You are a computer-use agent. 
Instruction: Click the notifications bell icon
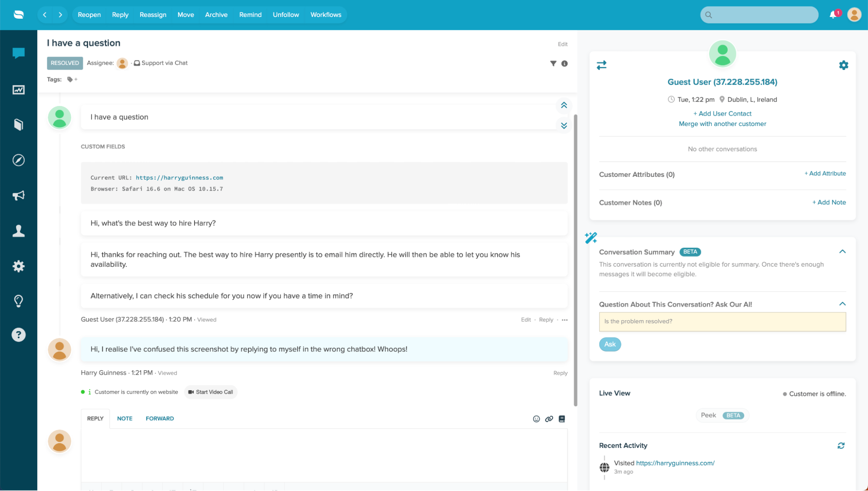[x=834, y=14]
